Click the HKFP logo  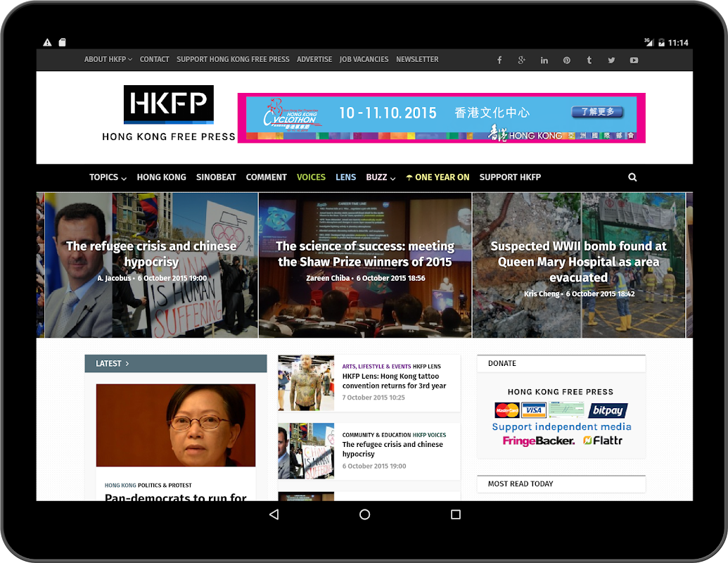coord(169,113)
